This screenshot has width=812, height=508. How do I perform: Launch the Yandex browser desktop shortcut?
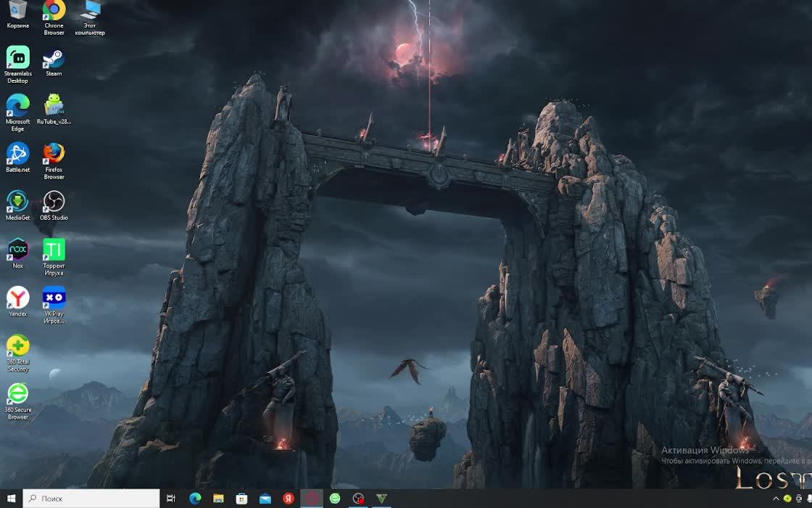[17, 301]
